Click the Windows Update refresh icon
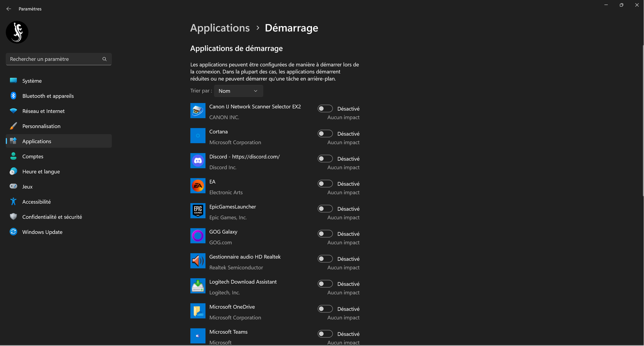644x346 pixels. pyautogui.click(x=13, y=232)
